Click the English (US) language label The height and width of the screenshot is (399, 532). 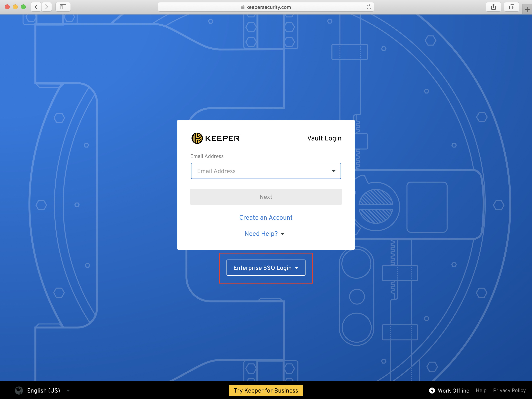(44, 390)
